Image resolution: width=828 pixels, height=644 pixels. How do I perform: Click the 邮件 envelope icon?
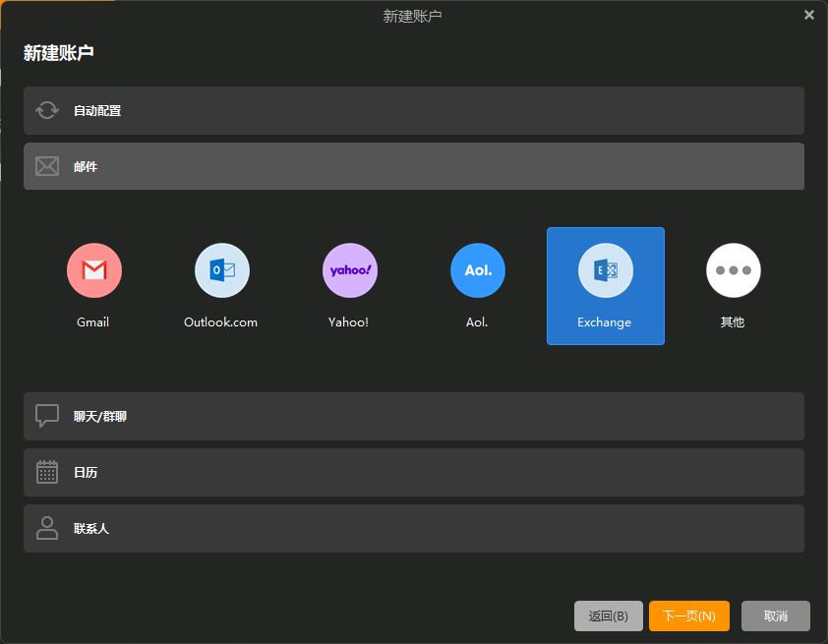pos(47,166)
